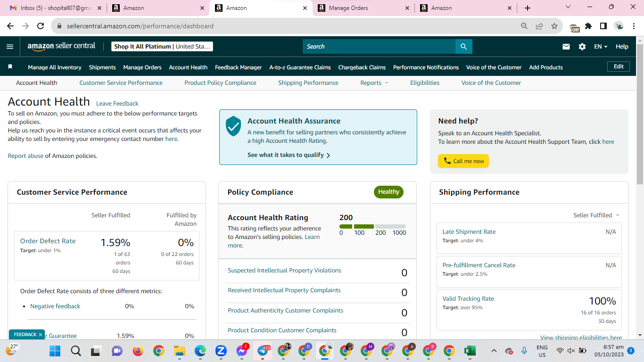Image resolution: width=644 pixels, height=362 pixels.
Task: Open the Leave Feedback link
Action: (x=117, y=104)
